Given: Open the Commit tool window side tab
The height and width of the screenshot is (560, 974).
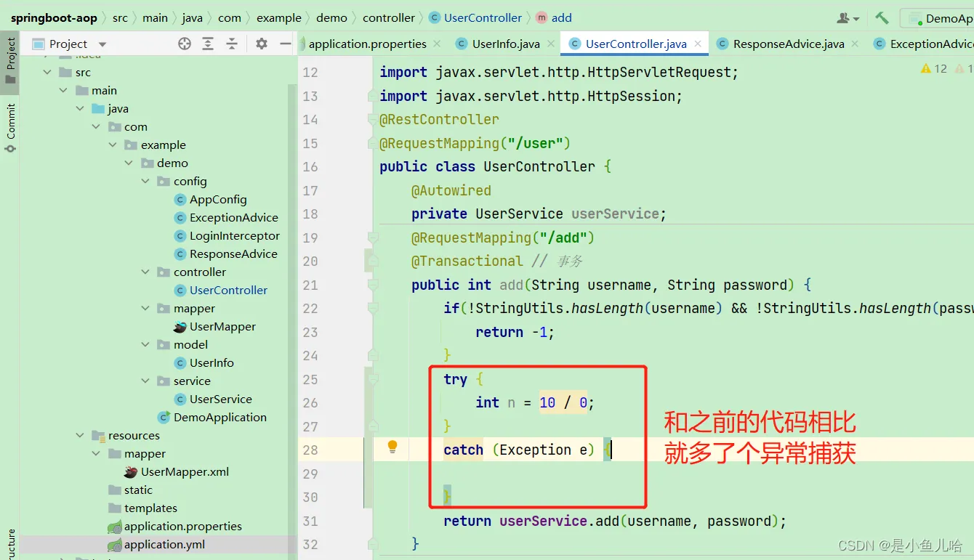Looking at the screenshot, I should coord(10,127).
